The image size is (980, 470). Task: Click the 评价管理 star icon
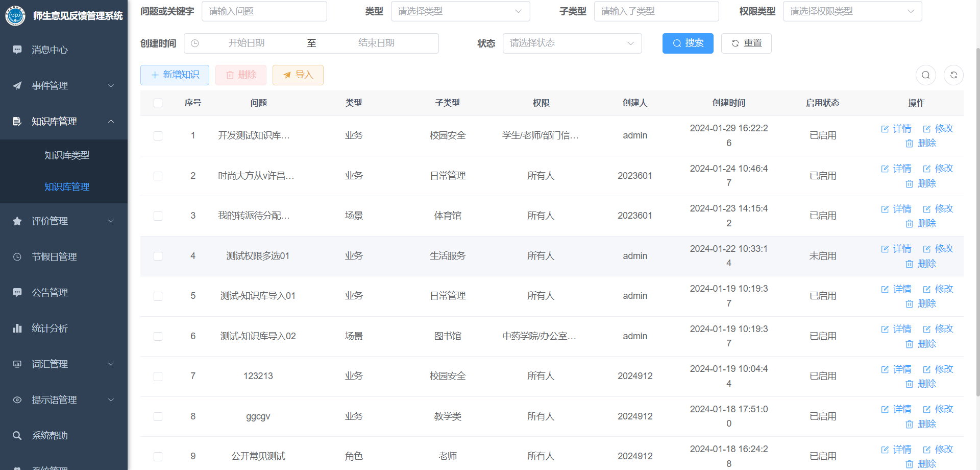coord(17,221)
